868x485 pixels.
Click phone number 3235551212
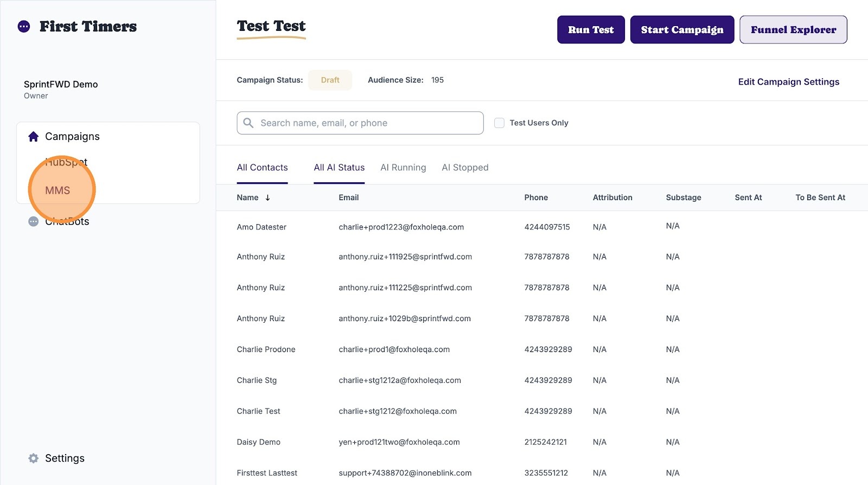(546, 474)
